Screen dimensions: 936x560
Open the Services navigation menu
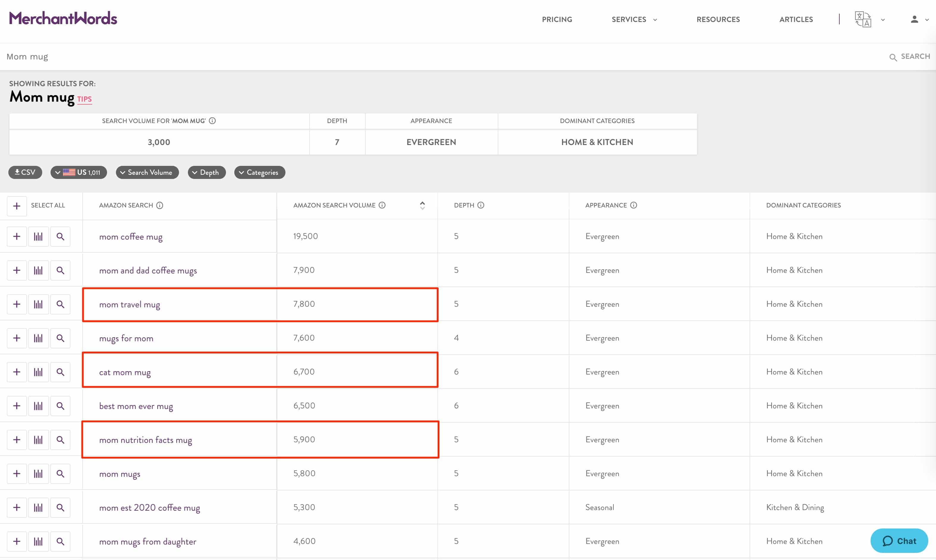pyautogui.click(x=634, y=19)
